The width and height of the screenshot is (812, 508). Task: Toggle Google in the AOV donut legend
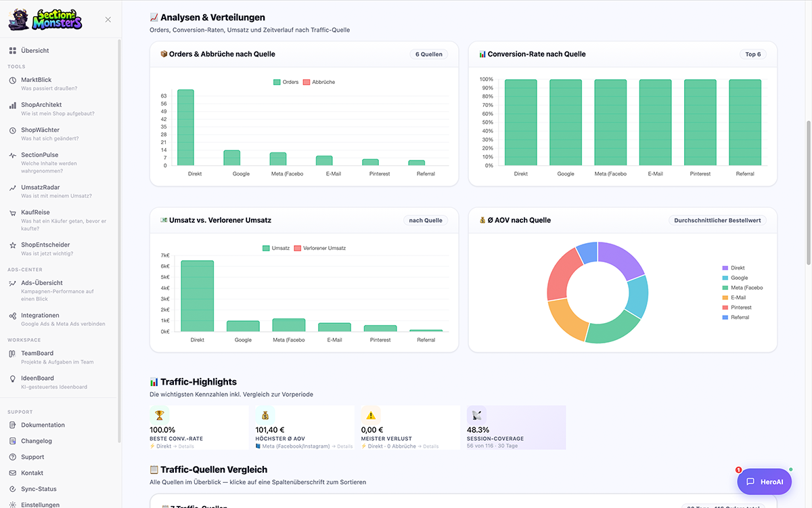(x=736, y=278)
